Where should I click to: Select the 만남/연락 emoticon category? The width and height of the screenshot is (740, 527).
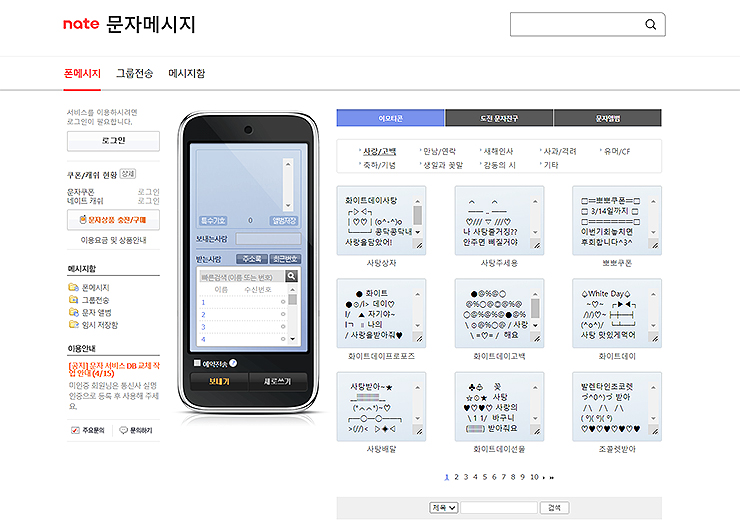(x=439, y=151)
